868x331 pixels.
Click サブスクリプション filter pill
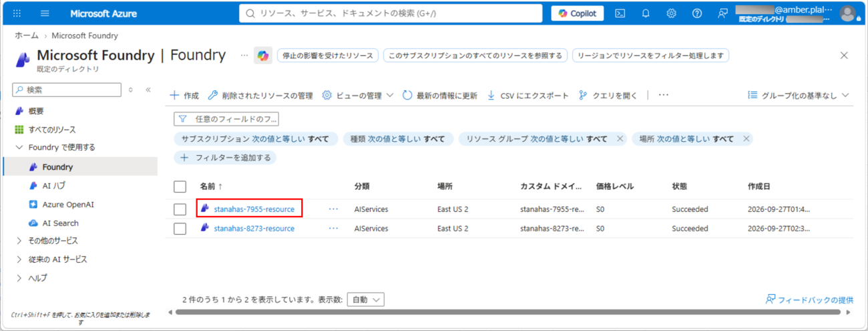pyautogui.click(x=254, y=139)
